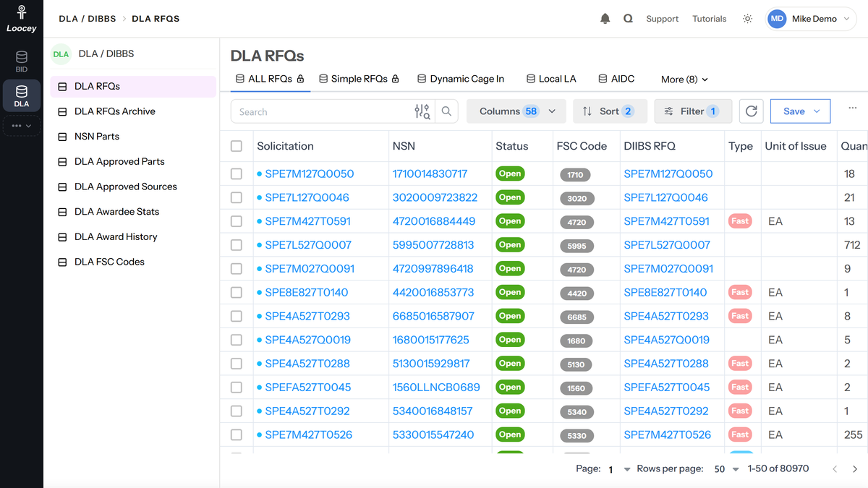Check the row for SPE4A527T0293
This screenshot has height=488, width=868.
coord(237,316)
